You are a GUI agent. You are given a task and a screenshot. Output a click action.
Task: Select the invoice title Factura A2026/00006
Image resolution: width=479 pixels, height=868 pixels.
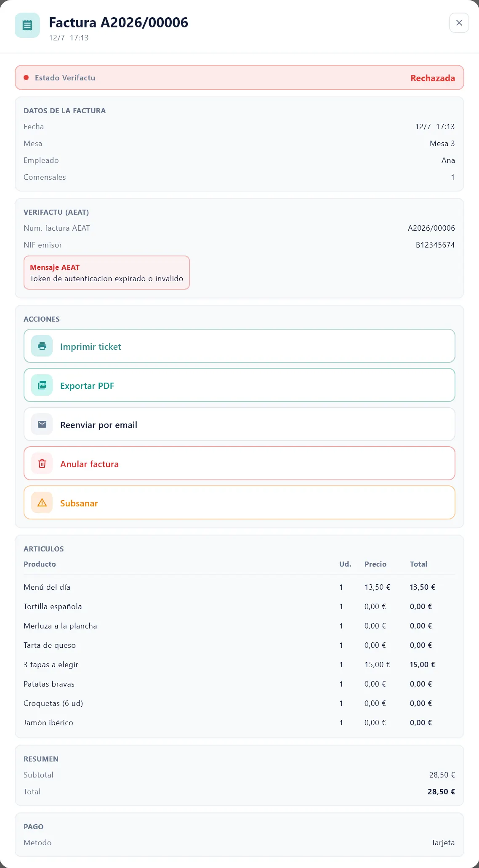(x=119, y=22)
